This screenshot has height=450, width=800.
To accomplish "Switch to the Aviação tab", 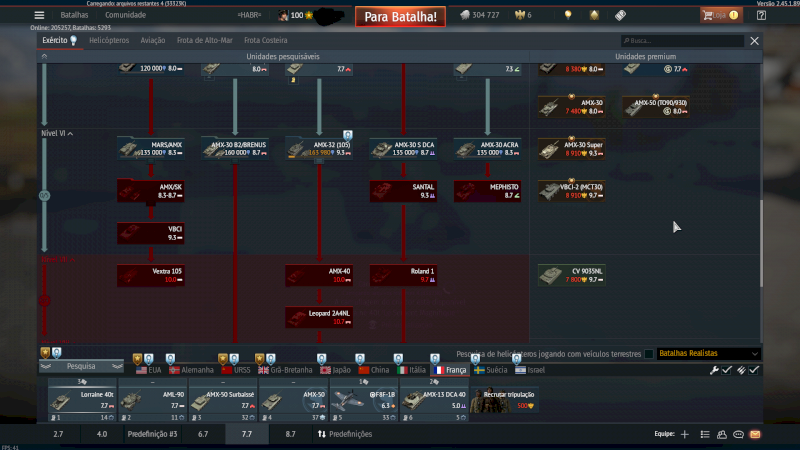I will point(153,41).
